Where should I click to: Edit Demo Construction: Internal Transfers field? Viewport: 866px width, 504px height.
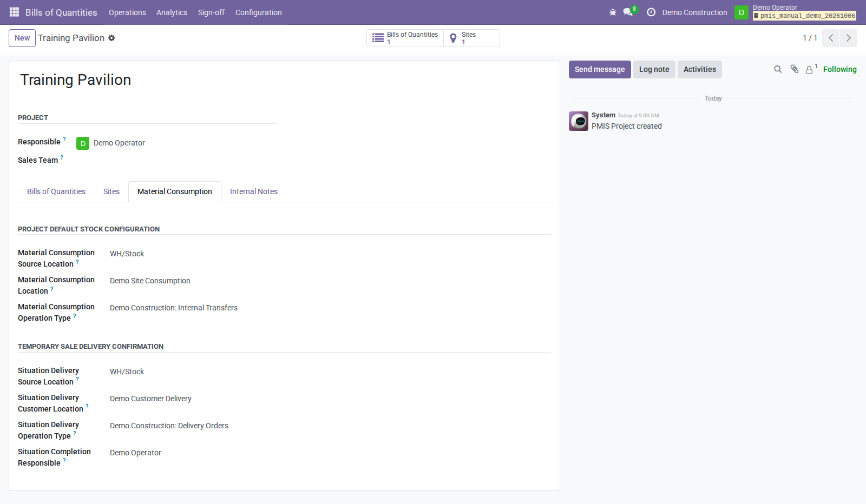pos(330,308)
